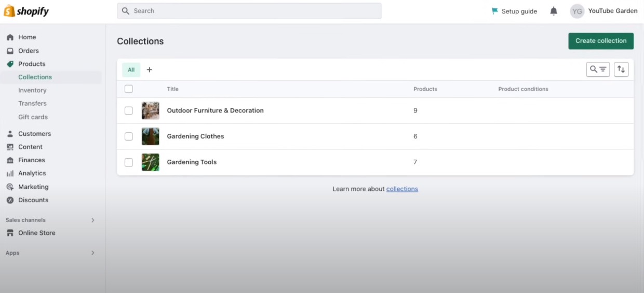Tick the Gardening Tools row checkbox
The height and width of the screenshot is (293, 644).
[x=129, y=162]
